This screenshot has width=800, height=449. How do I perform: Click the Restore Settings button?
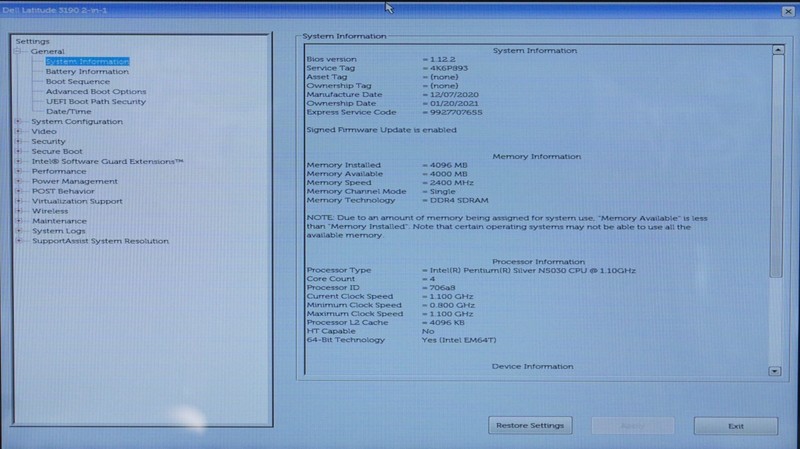[530, 426]
